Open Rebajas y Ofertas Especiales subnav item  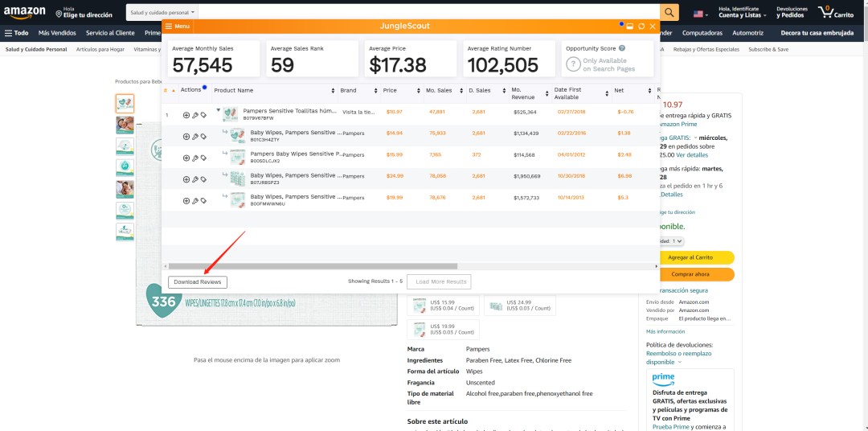[x=706, y=49]
